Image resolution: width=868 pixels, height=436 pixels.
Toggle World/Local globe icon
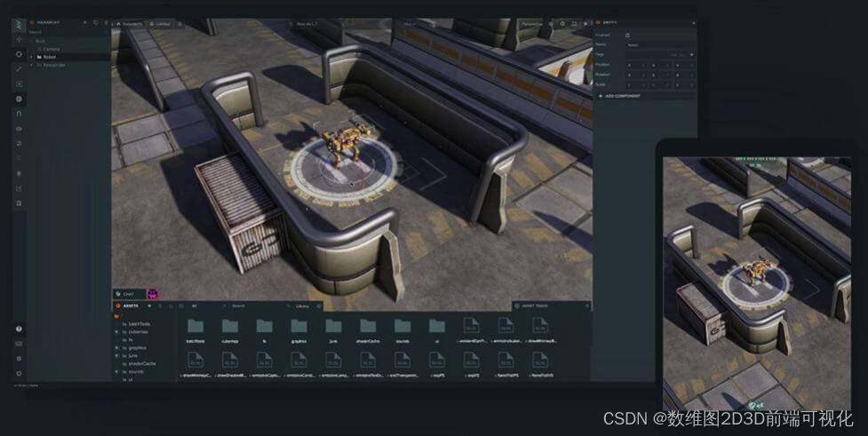coord(19,99)
